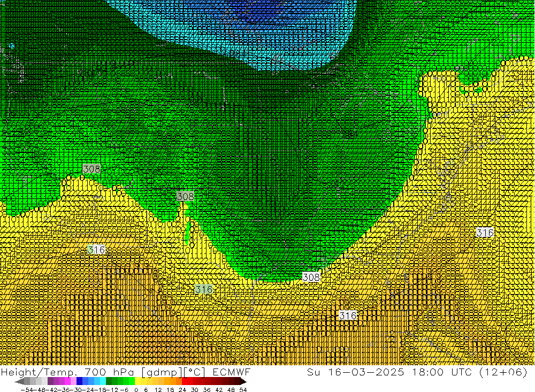
Task: Click the '12' legend value
Action: pos(158,390)
